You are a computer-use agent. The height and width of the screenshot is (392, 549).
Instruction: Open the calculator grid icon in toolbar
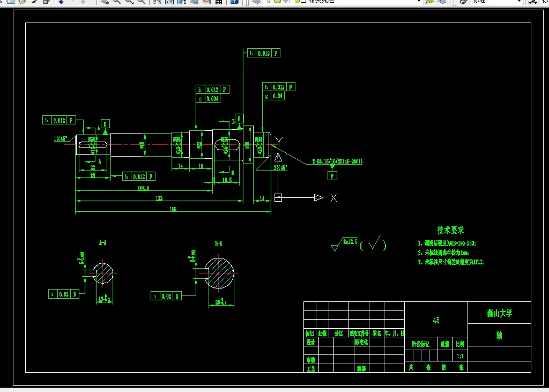click(219, 2)
